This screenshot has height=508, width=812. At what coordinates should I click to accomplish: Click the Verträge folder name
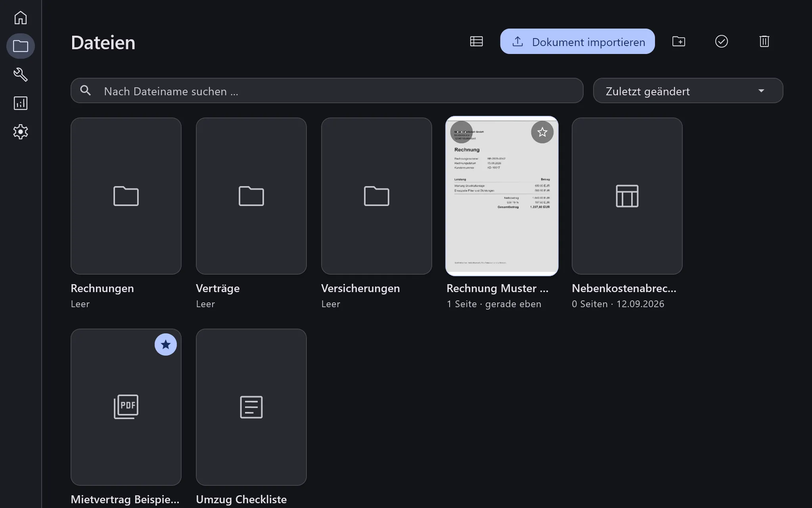[218, 288]
